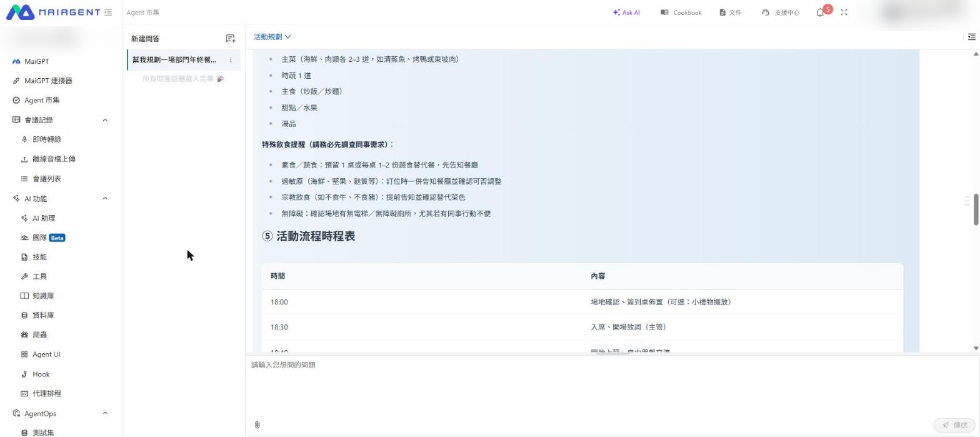This screenshot has height=437, width=980.
Task: Click the 技能 file icon
Action: click(24, 257)
